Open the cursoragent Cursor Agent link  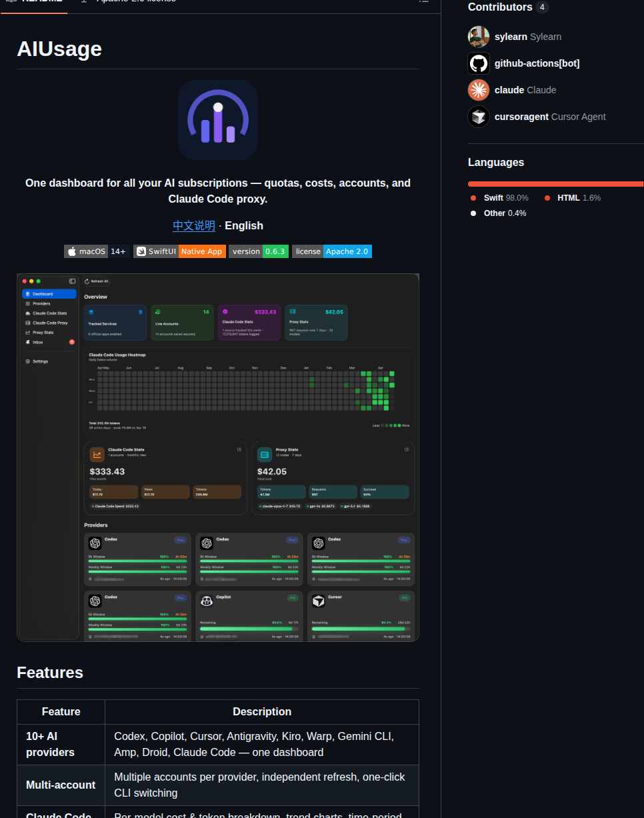pyautogui.click(x=550, y=117)
